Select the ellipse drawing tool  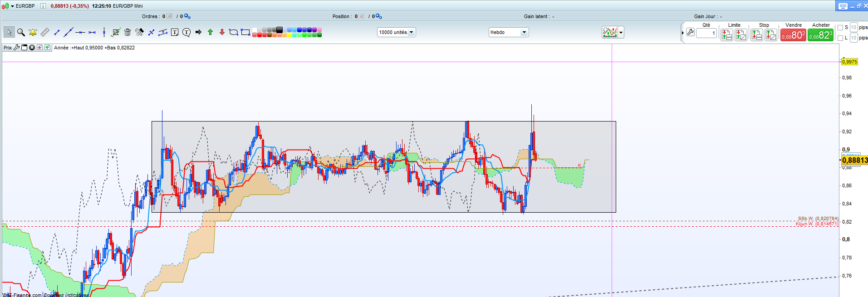click(x=233, y=32)
